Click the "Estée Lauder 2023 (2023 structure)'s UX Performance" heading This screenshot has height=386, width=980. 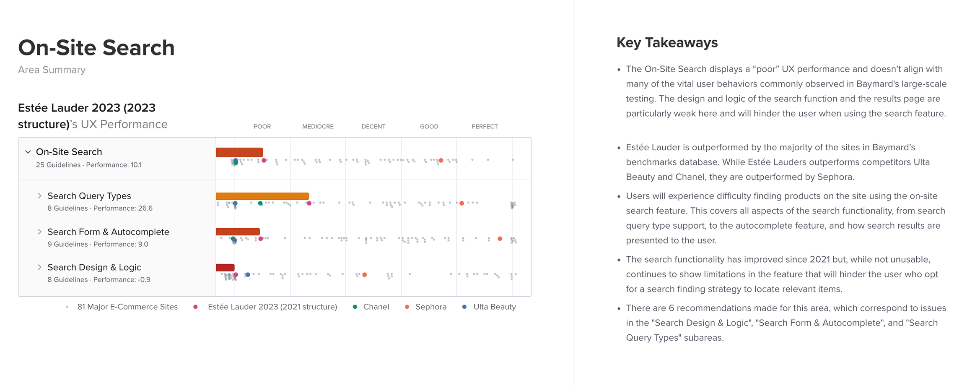[93, 116]
